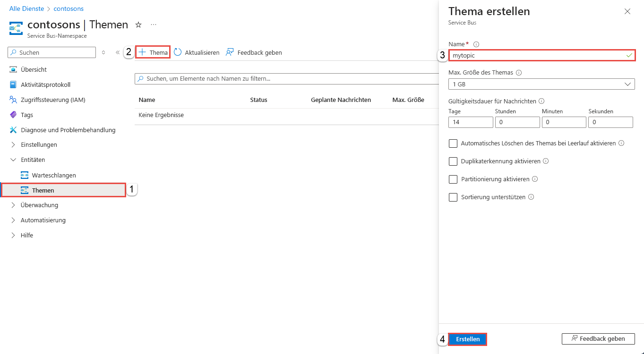Toggle the sidebar search expand/collapse arrows
The image size is (644, 354).
tap(103, 52)
